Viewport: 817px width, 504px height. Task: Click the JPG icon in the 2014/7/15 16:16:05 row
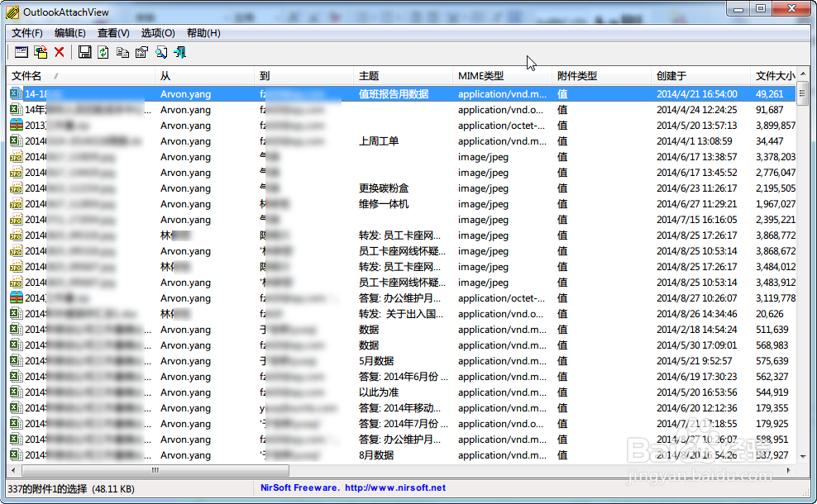(x=17, y=219)
